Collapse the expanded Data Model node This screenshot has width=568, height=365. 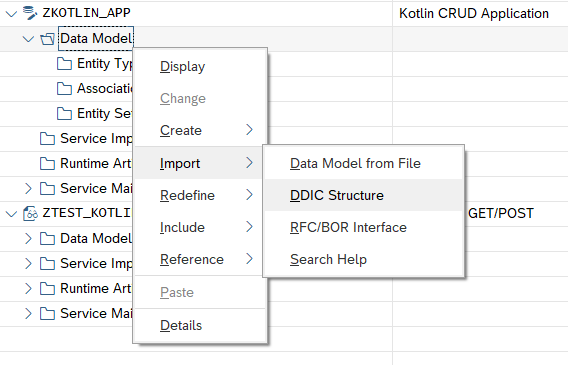click(28, 38)
